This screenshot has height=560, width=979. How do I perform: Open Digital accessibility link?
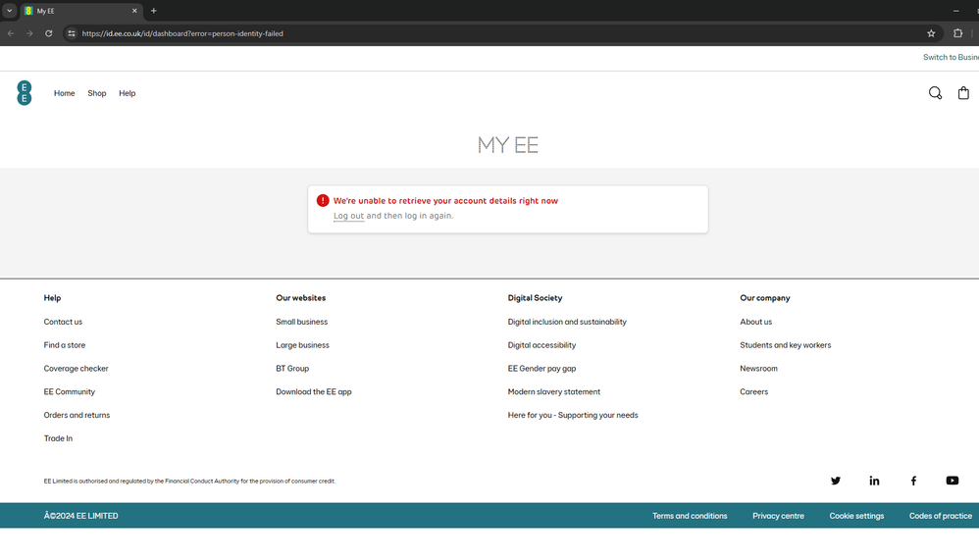(541, 344)
